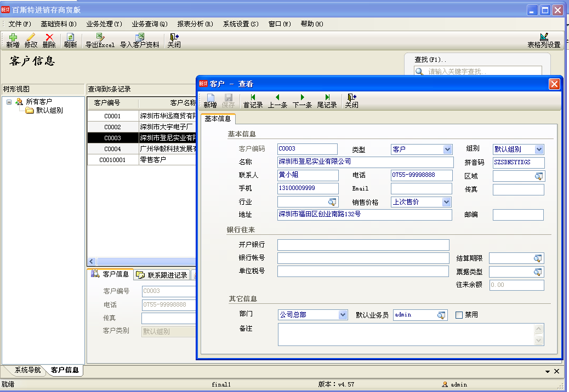Toggle the 禁用 checkbox
Screen dimensions: 569x392
(x=459, y=315)
